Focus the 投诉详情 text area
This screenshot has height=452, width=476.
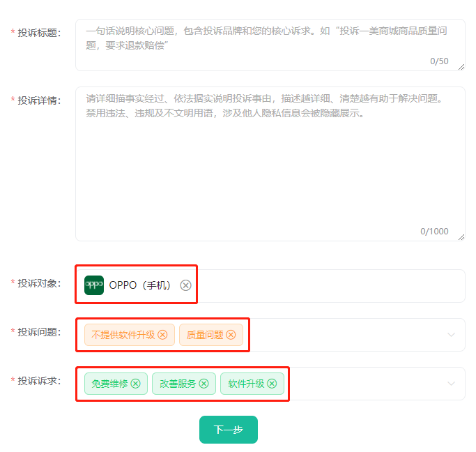tap(270, 164)
